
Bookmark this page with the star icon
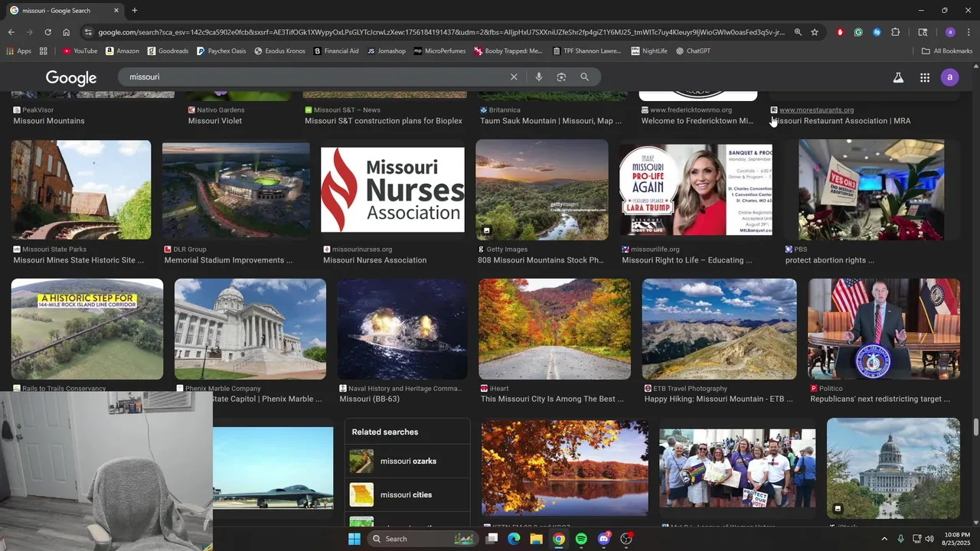pos(815,32)
